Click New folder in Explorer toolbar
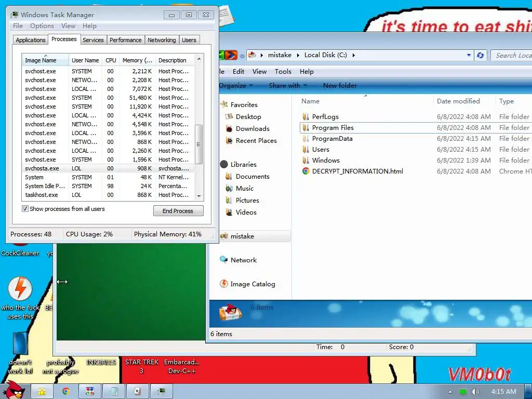 click(340, 86)
